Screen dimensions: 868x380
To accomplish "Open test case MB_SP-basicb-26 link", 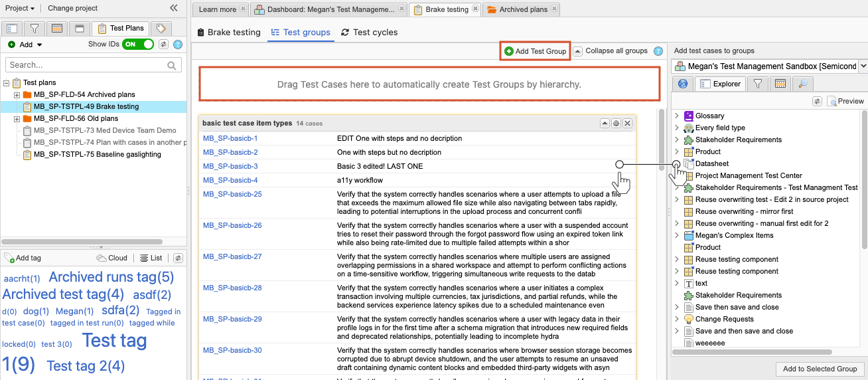I will 232,225.
